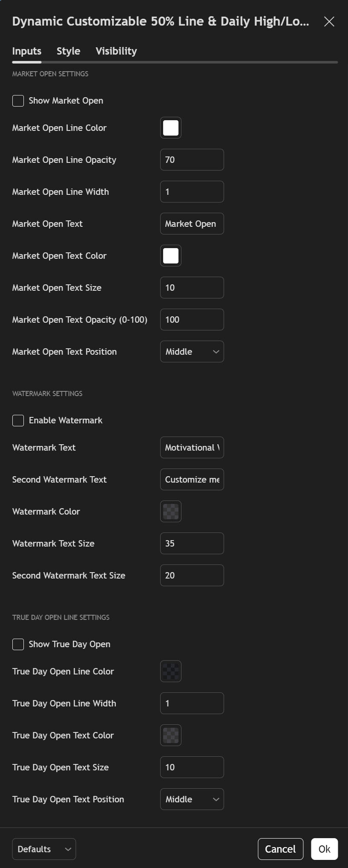The image size is (348, 868).
Task: Open True Day Open Text Color swatch
Action: (x=171, y=735)
